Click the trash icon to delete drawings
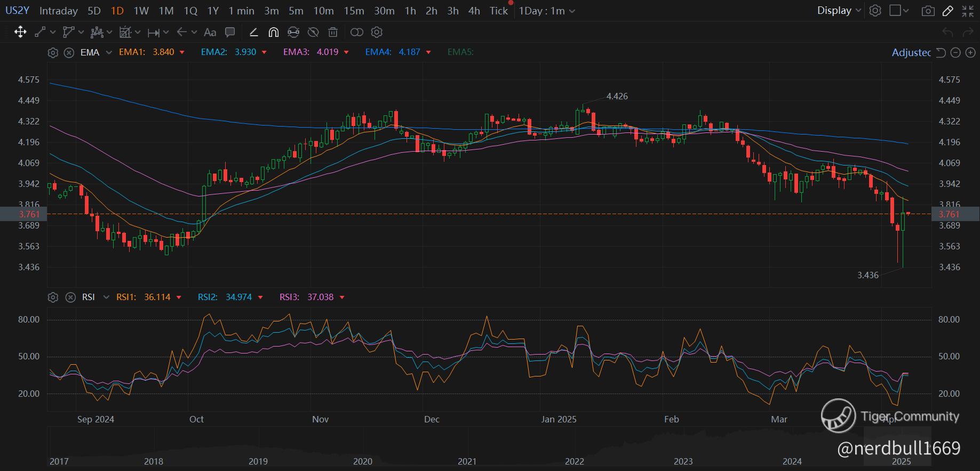Viewport: 980px width, 471px height. pyautogui.click(x=333, y=33)
